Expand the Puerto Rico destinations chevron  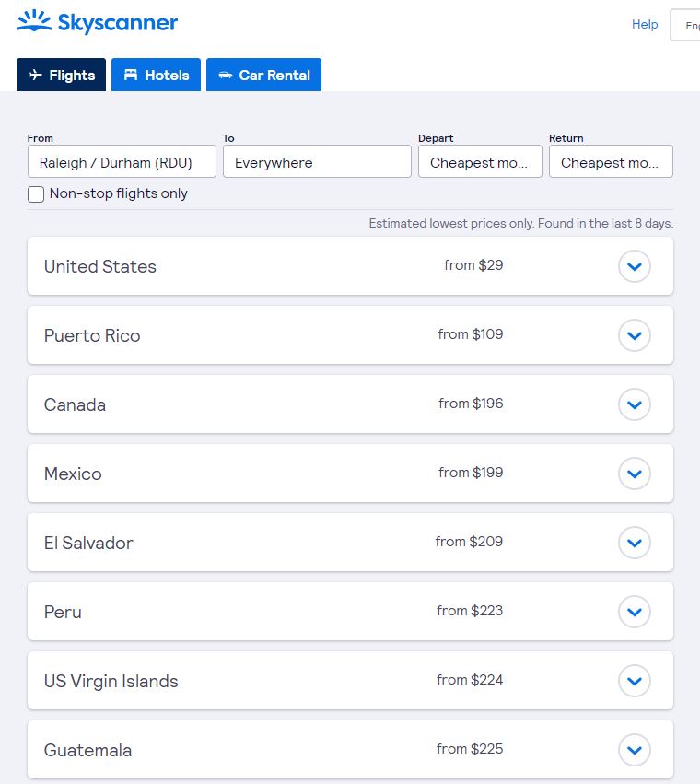coord(634,335)
